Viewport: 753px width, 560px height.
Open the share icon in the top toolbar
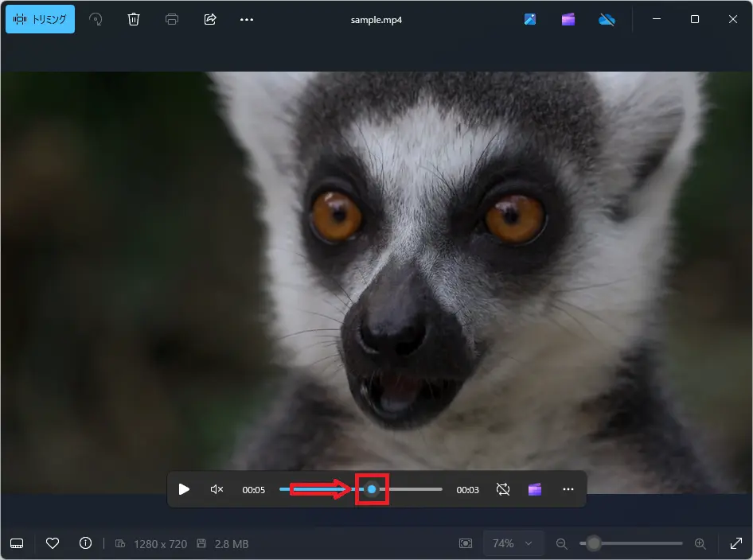(210, 20)
